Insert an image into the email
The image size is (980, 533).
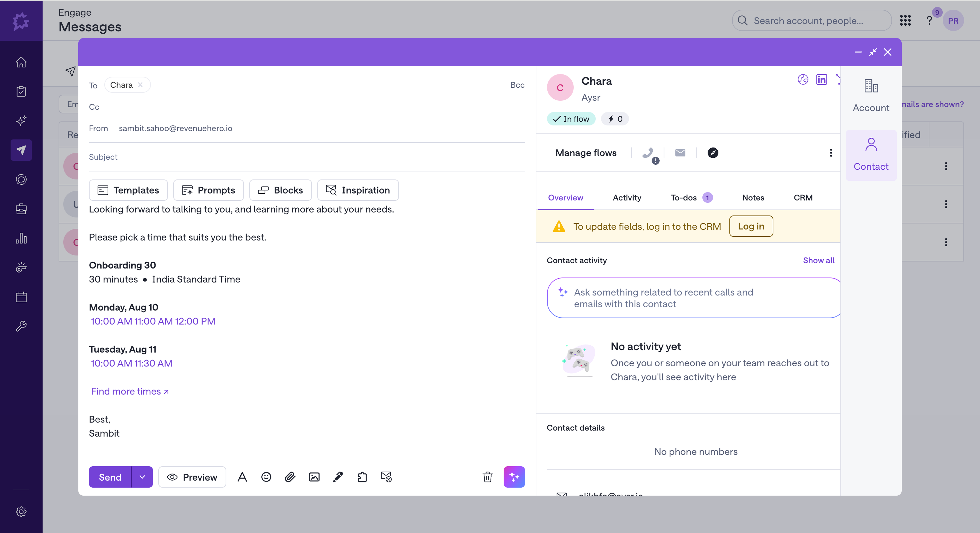pyautogui.click(x=314, y=477)
